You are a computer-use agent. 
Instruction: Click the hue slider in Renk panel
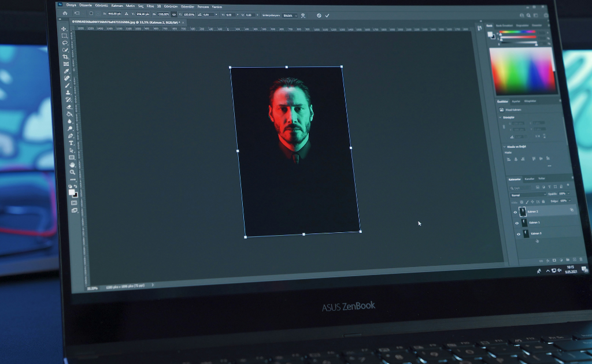tap(517, 32)
